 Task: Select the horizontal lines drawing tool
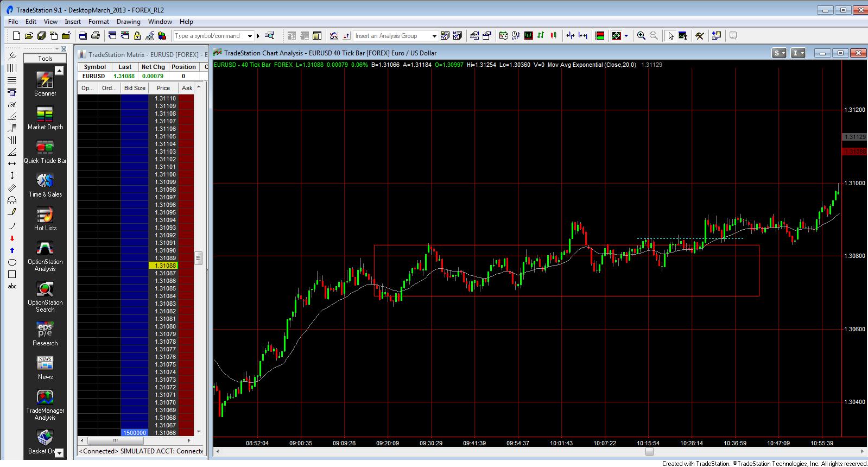(x=12, y=80)
